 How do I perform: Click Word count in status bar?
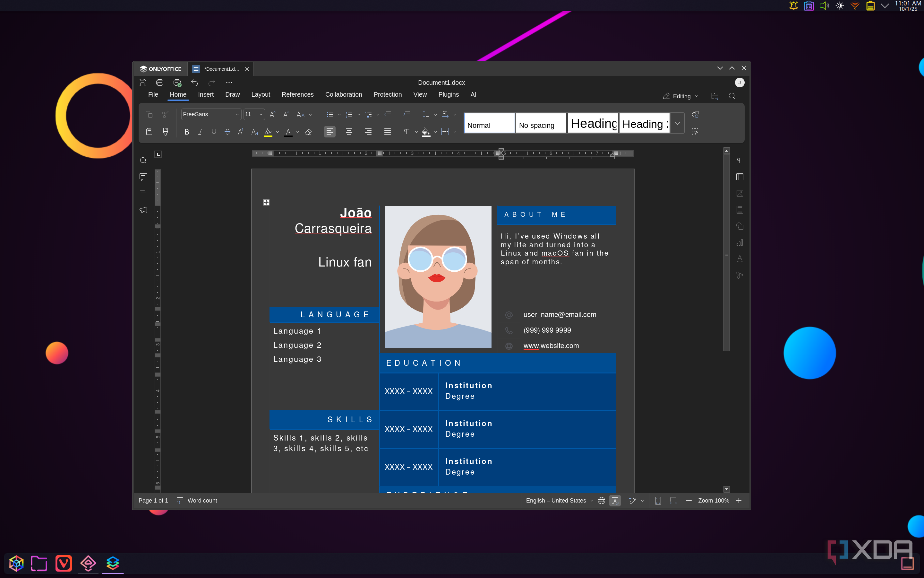click(x=197, y=500)
